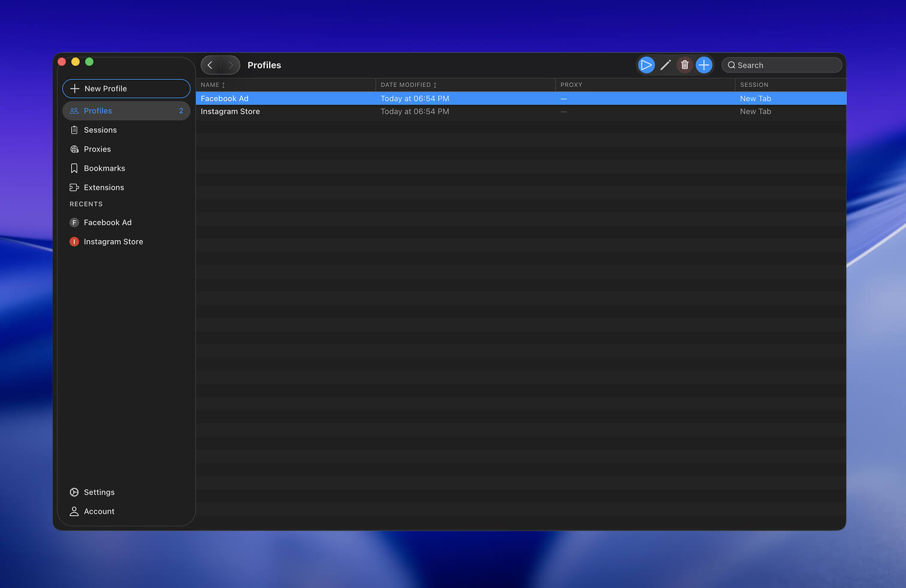Screen dimensions: 906x588
Task: Edit the Facebook Ad profile using the pencil icon
Action: point(665,65)
